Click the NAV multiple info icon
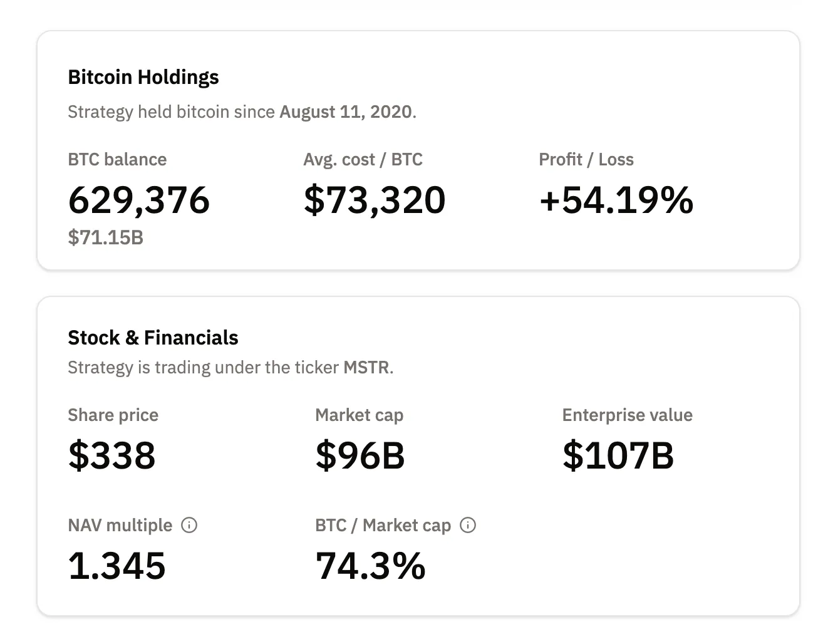 click(190, 526)
